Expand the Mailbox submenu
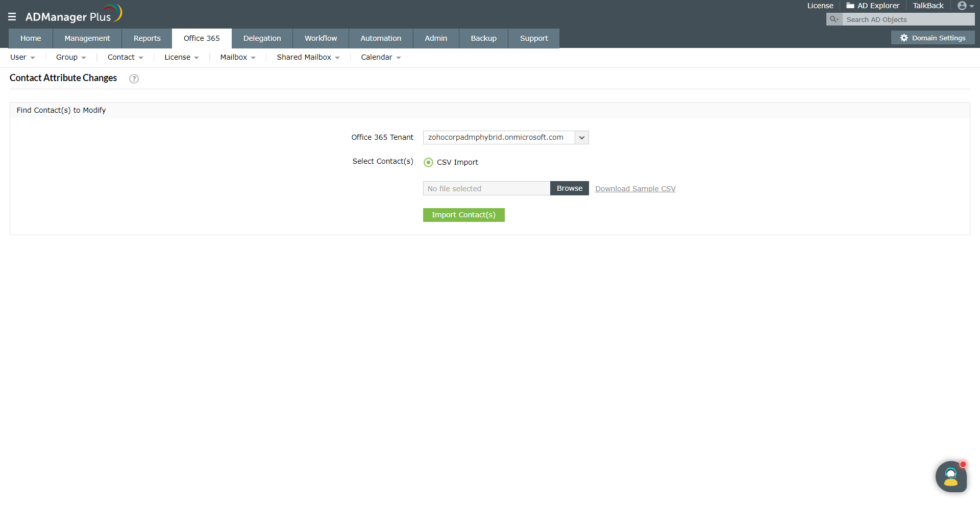This screenshot has width=980, height=506. click(238, 57)
